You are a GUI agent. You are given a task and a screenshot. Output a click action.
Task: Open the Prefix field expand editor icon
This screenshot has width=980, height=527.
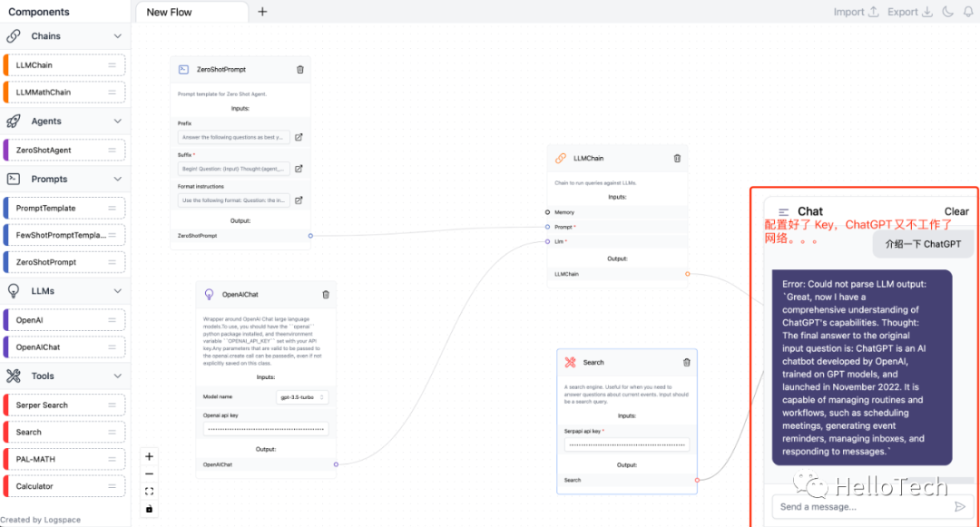tap(299, 137)
